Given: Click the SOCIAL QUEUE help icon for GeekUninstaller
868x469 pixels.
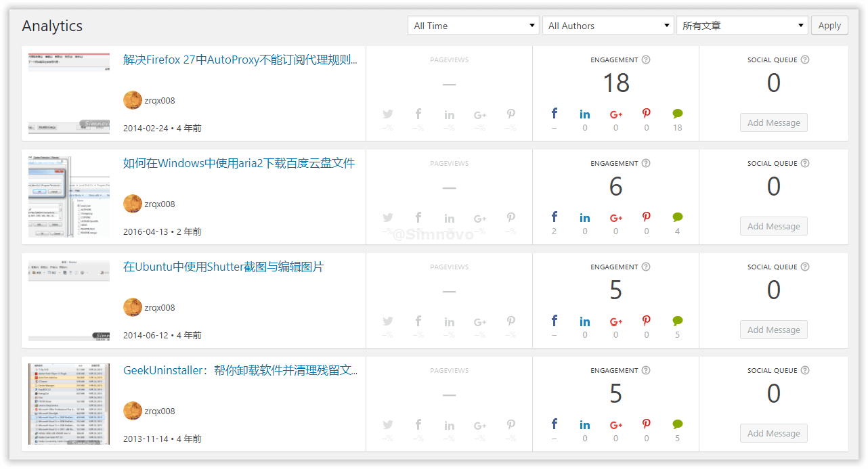Looking at the screenshot, I should [804, 370].
